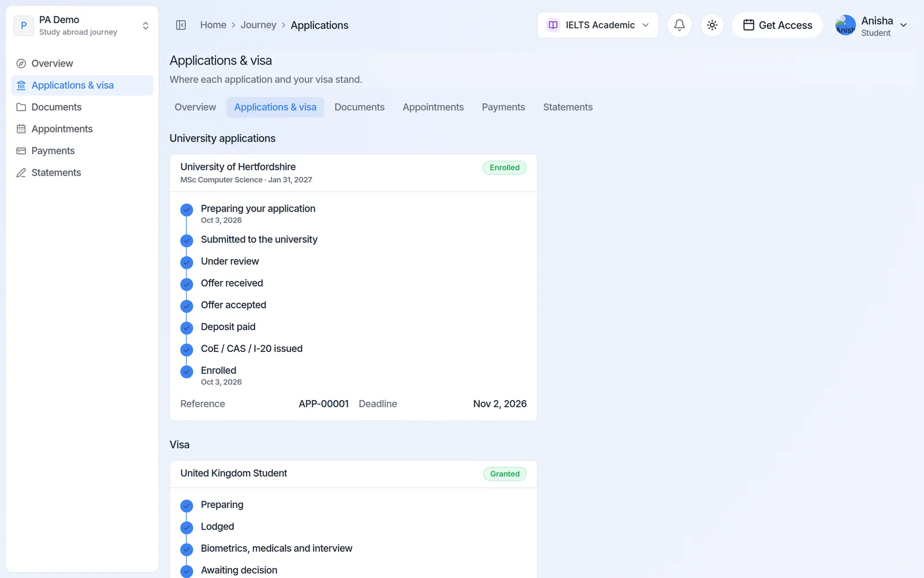This screenshot has width=924, height=578.
Task: Go to Home breadcrumb
Action: coord(213,25)
